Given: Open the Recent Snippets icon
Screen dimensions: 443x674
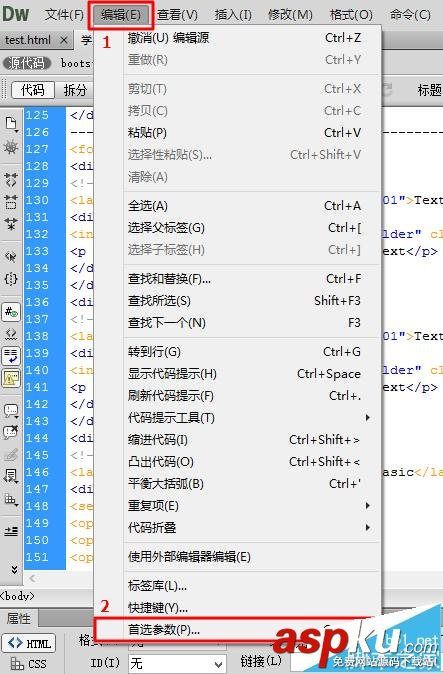Looking at the screenshot, I should 11,476.
